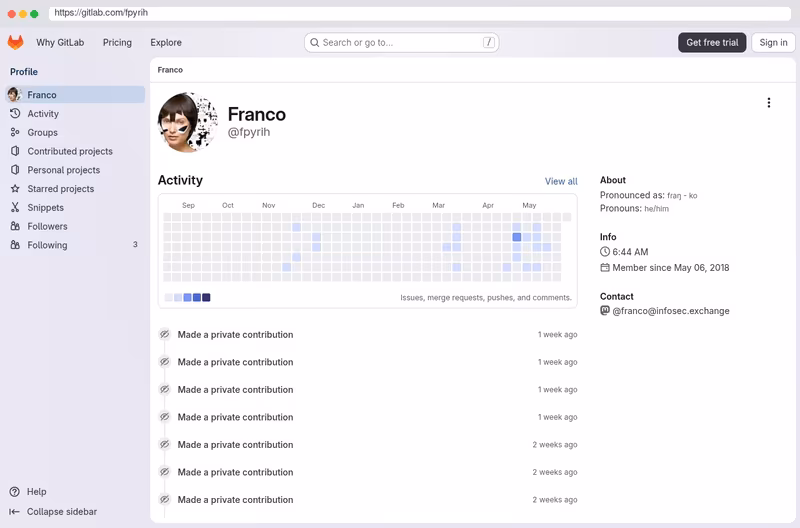
Task: Select Franco in the profile sidebar
Action: pyautogui.click(x=75, y=94)
